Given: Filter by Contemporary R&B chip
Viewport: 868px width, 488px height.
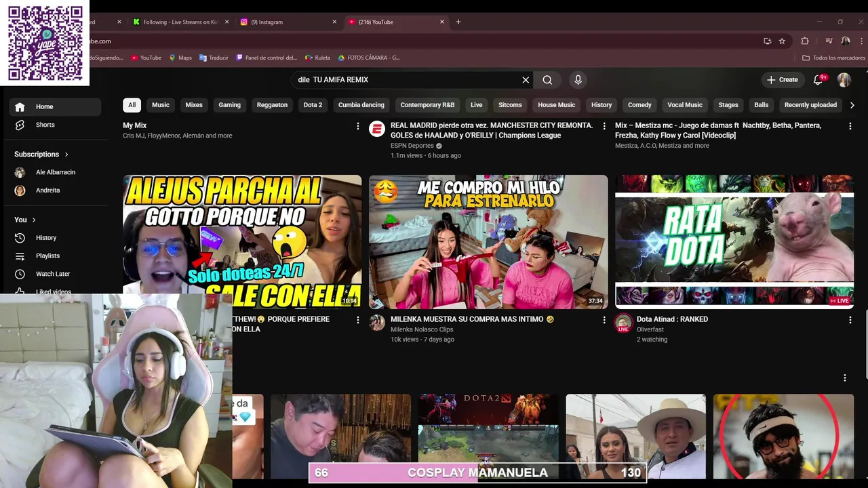Looking at the screenshot, I should 427,105.
